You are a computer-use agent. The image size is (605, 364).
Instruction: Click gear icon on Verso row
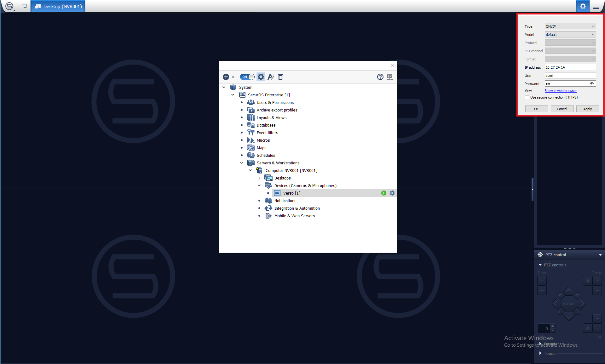392,193
